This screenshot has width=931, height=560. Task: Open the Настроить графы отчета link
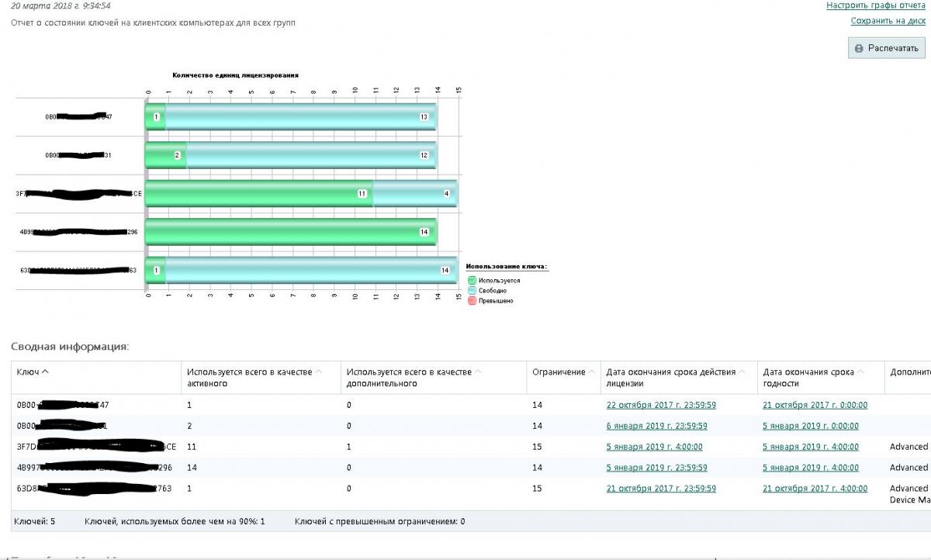876,5
